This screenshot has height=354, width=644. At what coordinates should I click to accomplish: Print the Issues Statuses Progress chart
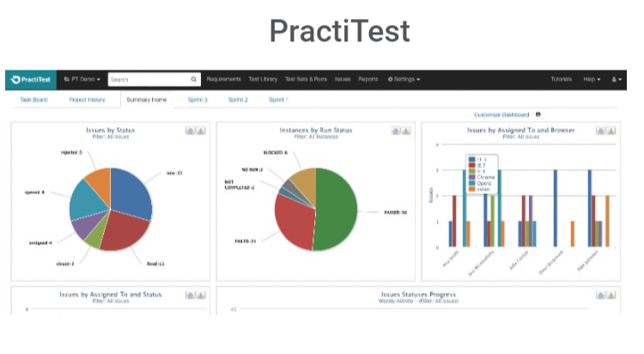[x=600, y=296]
